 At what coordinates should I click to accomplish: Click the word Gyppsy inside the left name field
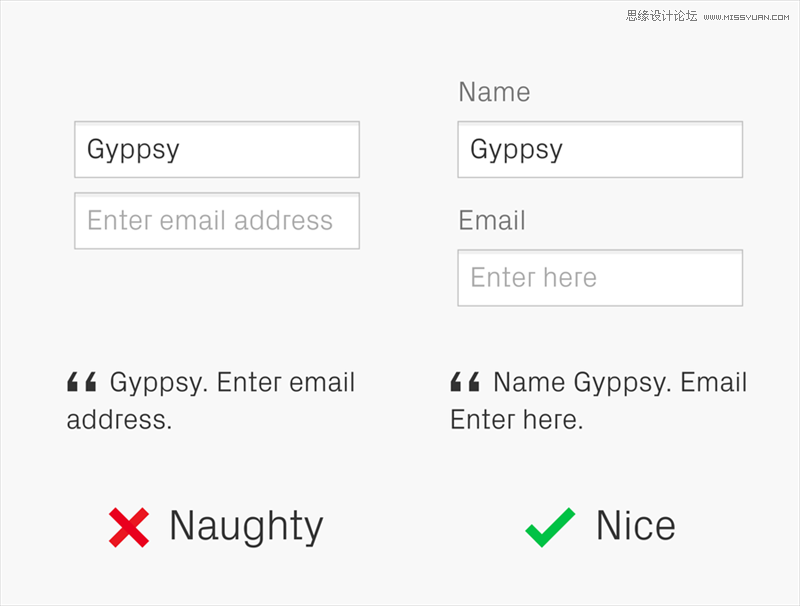tap(133, 150)
